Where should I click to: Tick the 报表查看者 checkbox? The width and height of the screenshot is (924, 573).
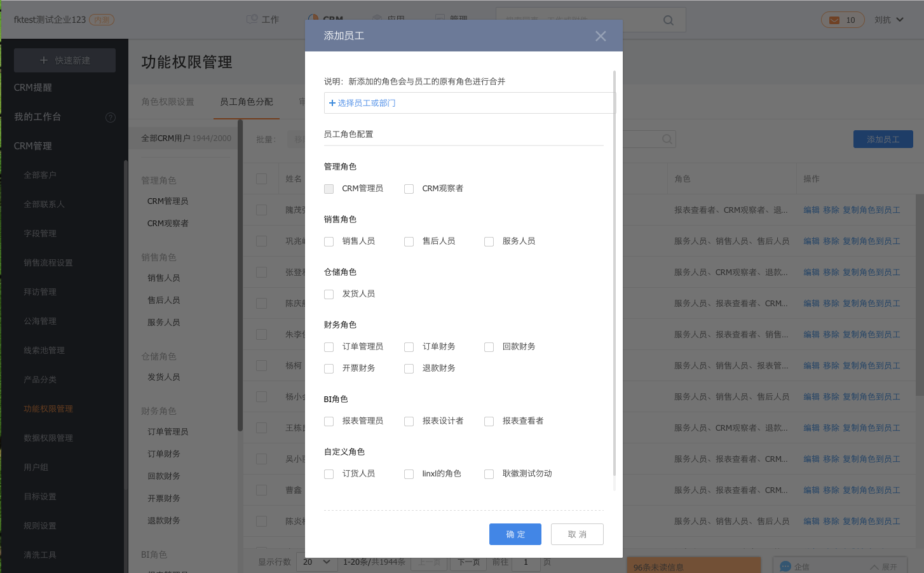pos(489,421)
